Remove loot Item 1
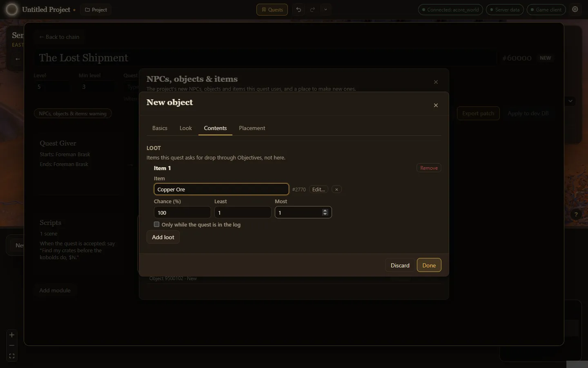Screen dimensions: 588x368 [x=429, y=168]
